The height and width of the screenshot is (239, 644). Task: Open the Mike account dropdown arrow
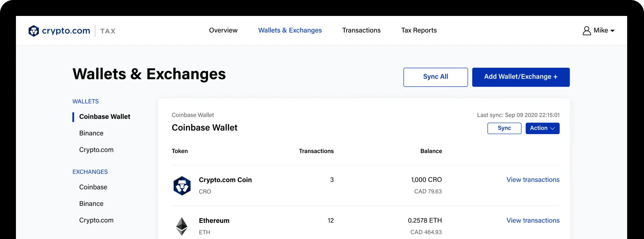[612, 31]
